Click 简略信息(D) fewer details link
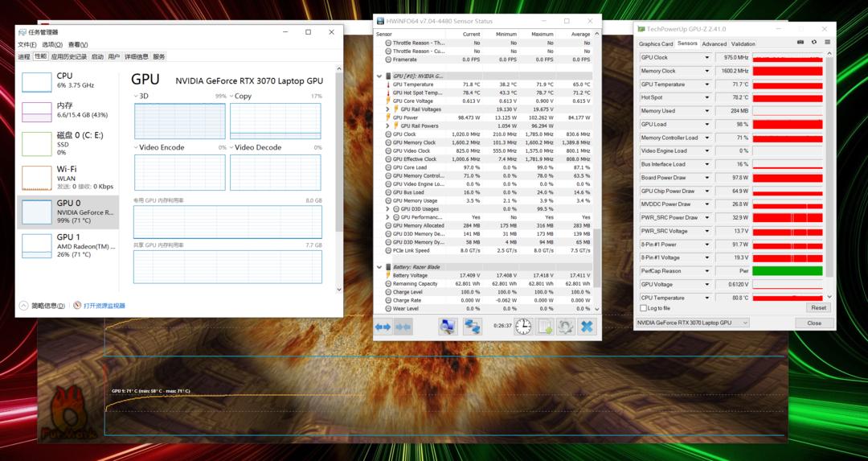The width and height of the screenshot is (868, 461). [48, 306]
